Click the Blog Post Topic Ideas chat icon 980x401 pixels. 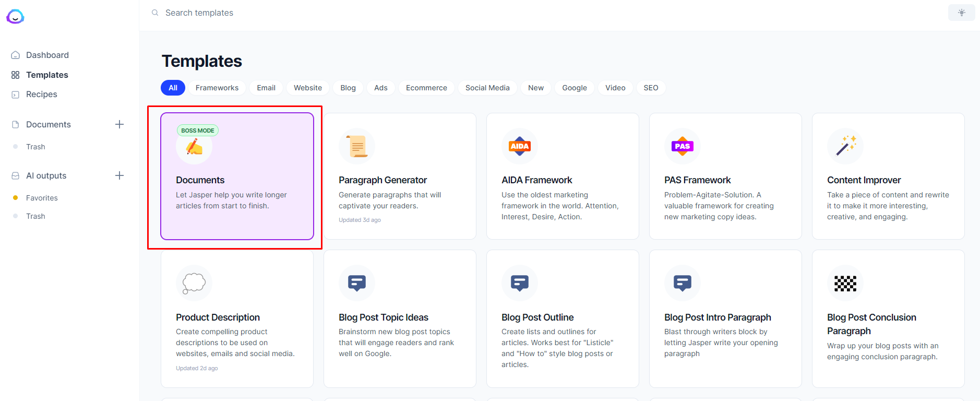pos(357,283)
